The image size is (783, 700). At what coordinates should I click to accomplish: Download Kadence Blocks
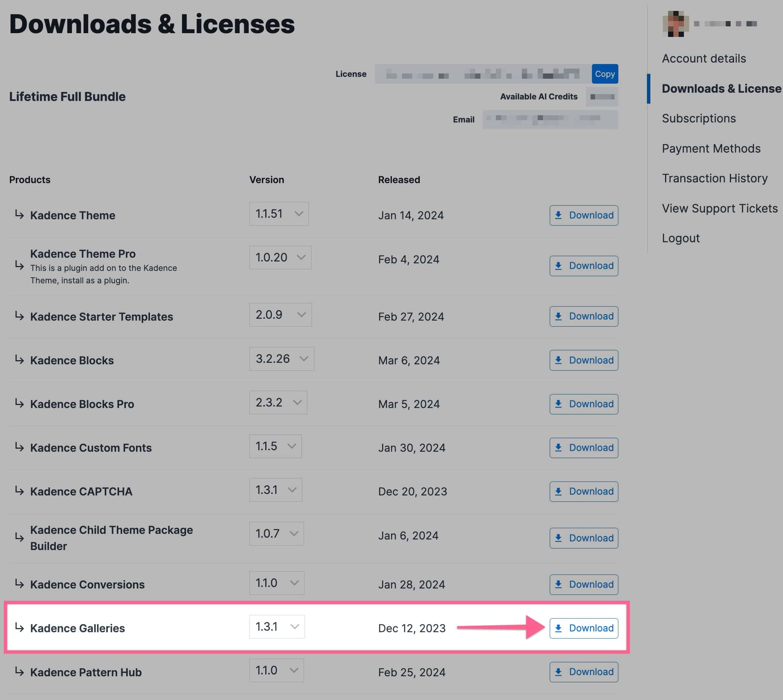pos(584,361)
